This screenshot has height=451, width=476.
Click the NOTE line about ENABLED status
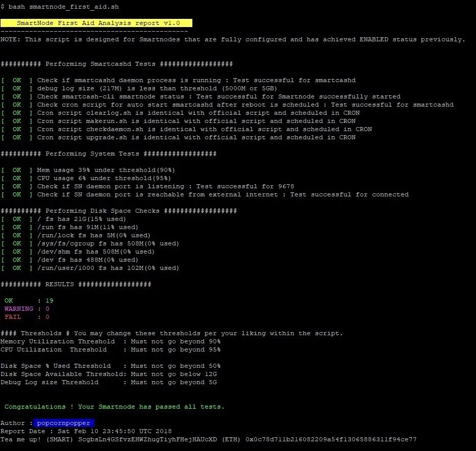tap(233, 39)
